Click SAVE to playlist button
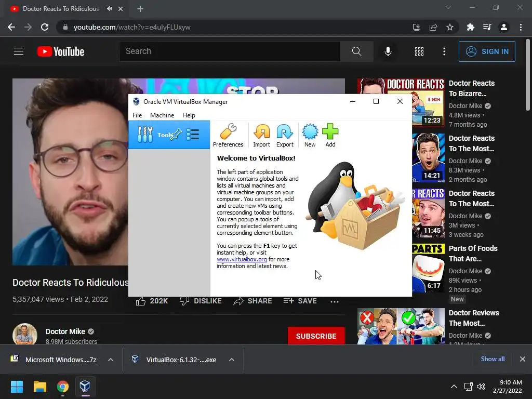Viewport: 532px width, 399px height. [300, 301]
